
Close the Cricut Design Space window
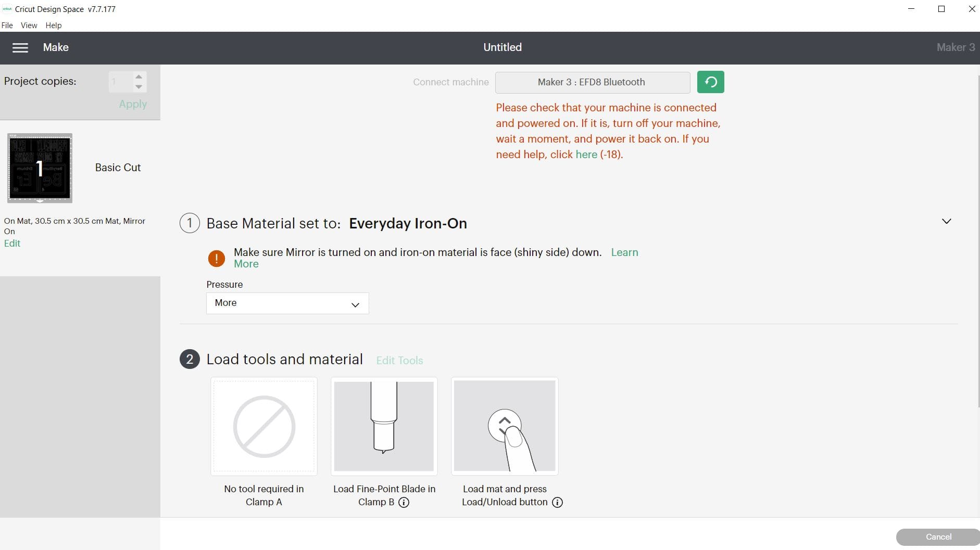coord(972,9)
